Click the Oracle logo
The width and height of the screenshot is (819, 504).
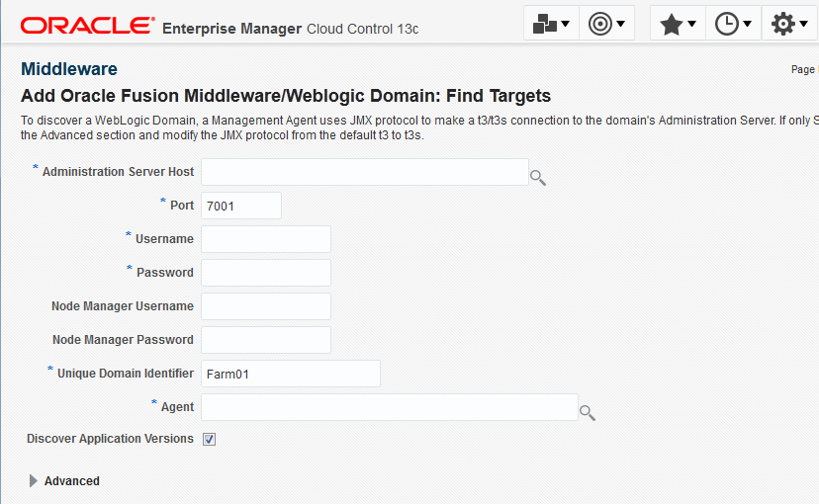pyautogui.click(x=88, y=25)
